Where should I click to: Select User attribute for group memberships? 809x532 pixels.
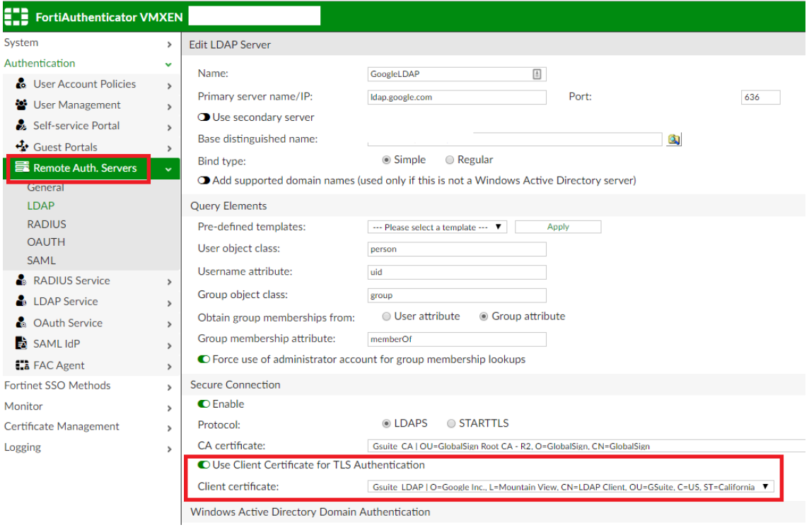[386, 317]
